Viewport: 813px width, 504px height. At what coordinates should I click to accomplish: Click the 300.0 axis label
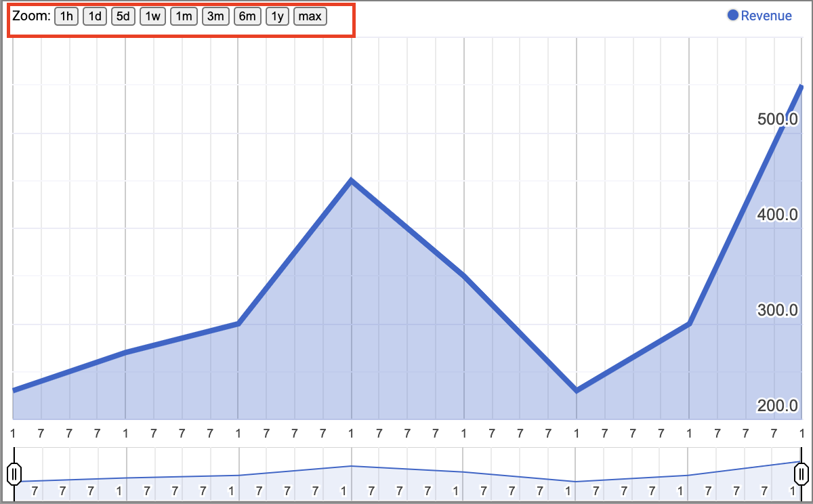point(778,310)
